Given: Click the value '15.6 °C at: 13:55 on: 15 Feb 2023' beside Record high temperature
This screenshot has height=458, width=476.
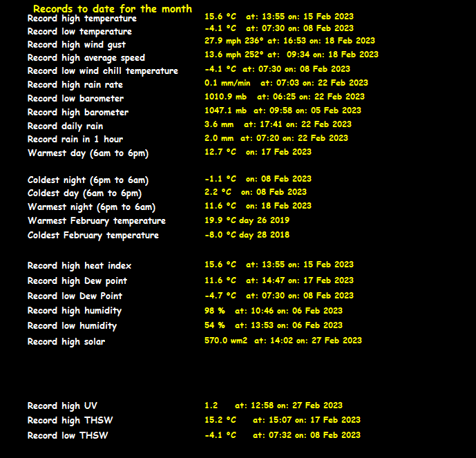Looking at the screenshot, I should click(x=279, y=17).
